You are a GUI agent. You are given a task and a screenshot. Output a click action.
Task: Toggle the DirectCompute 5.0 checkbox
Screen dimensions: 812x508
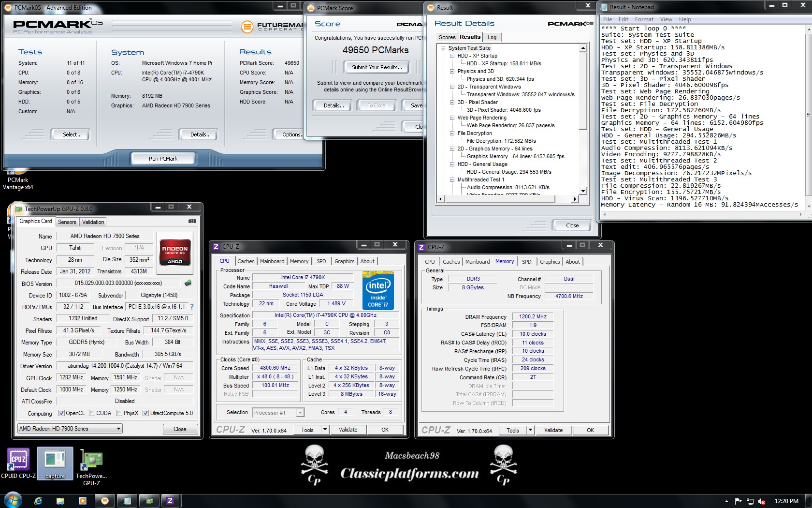[x=145, y=413]
